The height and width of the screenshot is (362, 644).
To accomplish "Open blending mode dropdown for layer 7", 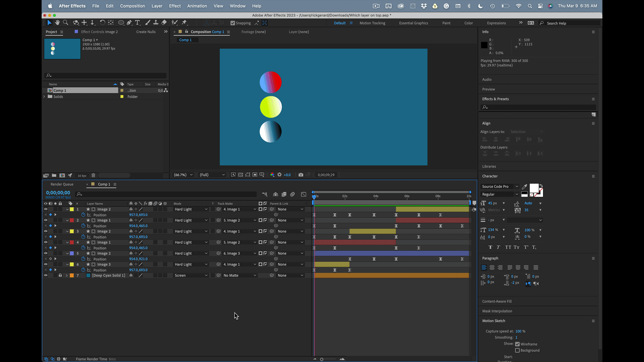I will (x=191, y=275).
